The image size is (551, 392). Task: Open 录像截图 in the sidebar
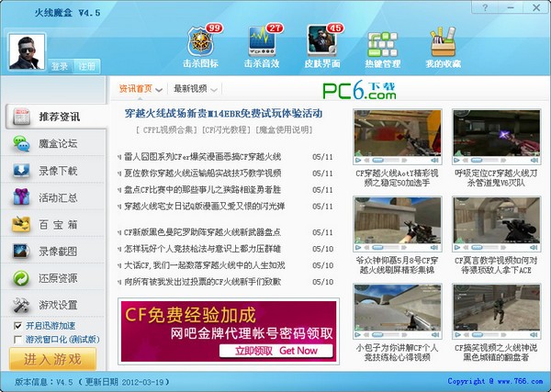(x=53, y=252)
